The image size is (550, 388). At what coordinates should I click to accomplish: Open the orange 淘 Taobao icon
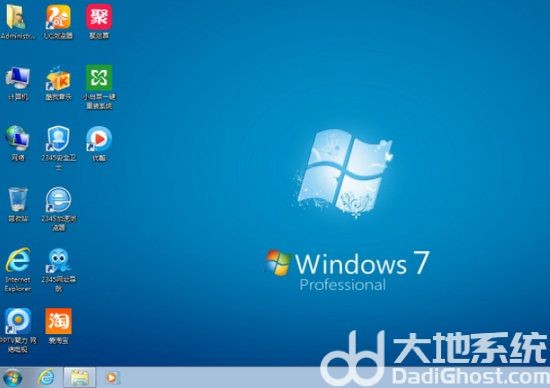click(58, 321)
